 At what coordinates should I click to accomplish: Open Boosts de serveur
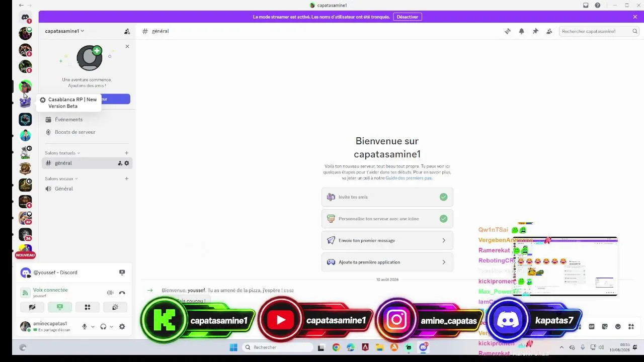(x=87, y=132)
